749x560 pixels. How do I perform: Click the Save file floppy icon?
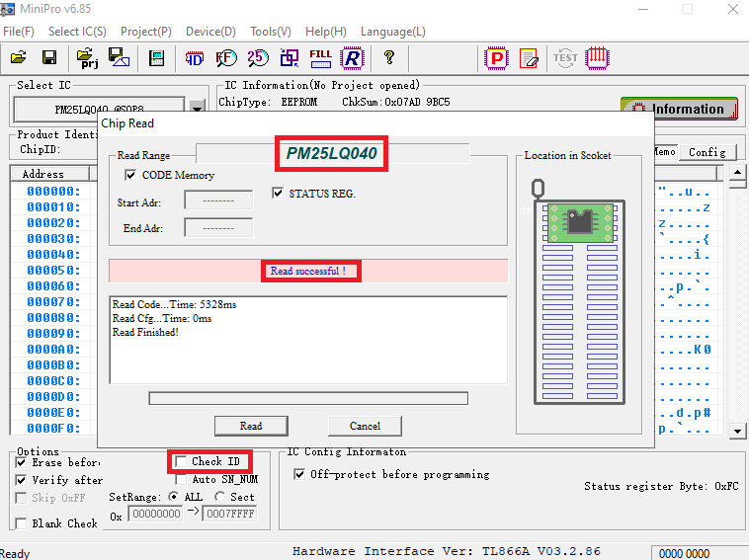(x=48, y=58)
